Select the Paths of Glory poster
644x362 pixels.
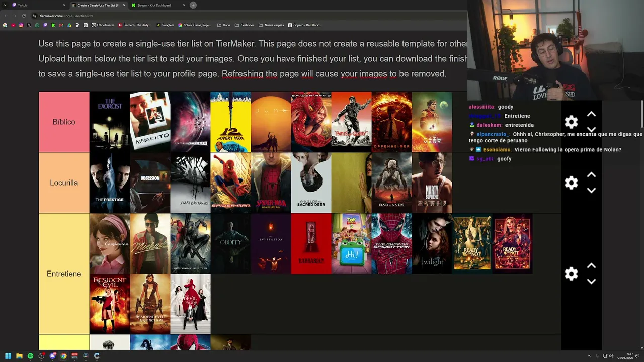tap(351, 122)
